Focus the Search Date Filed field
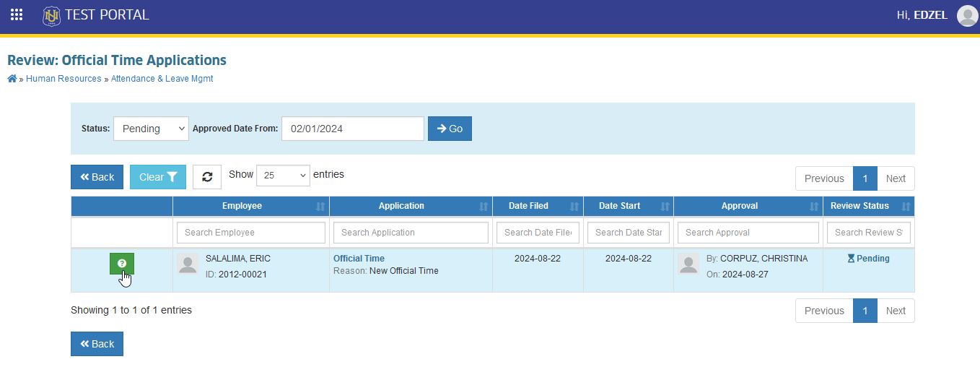980x380 pixels. (x=538, y=233)
